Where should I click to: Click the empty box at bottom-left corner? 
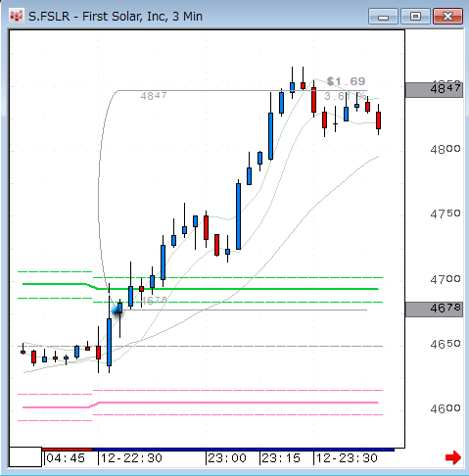[25, 456]
